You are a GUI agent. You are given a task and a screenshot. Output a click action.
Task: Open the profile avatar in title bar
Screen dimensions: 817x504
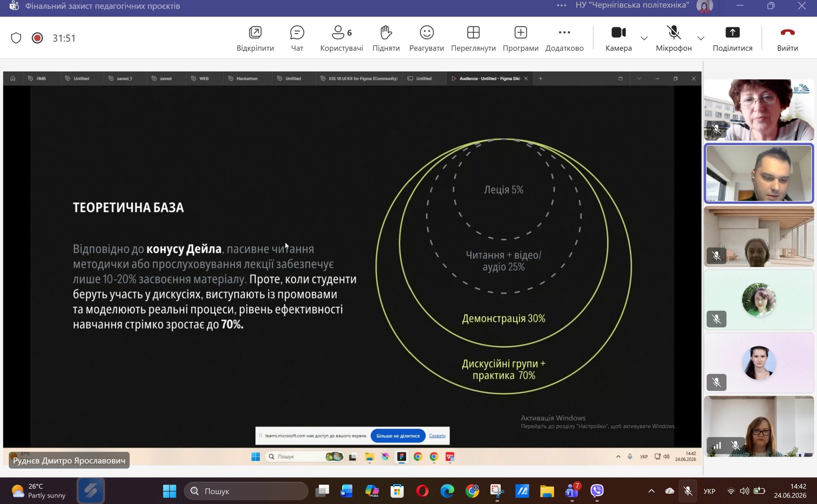(705, 6)
